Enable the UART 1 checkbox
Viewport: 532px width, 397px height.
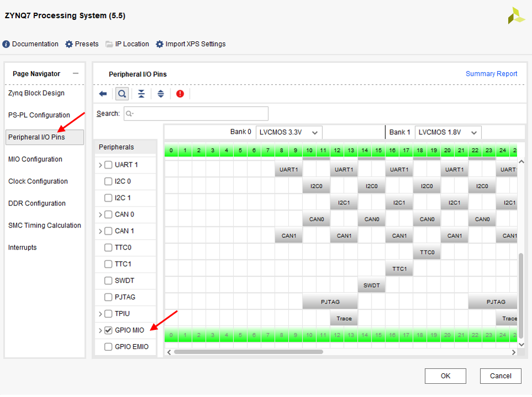(108, 165)
